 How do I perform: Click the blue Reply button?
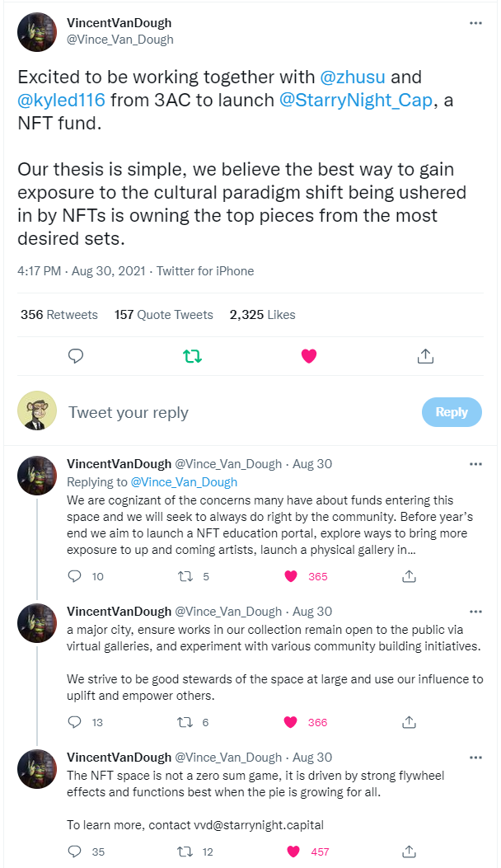click(451, 412)
